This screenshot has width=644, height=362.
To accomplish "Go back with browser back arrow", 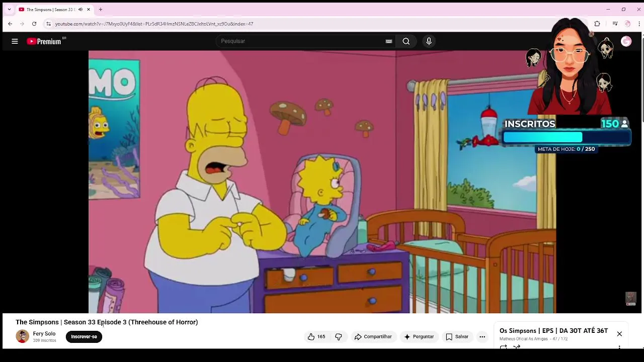I will click(x=10, y=24).
